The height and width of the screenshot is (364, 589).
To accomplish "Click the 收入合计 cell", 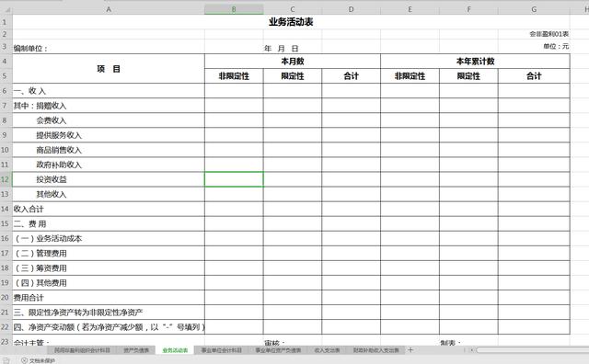I will 109,209.
